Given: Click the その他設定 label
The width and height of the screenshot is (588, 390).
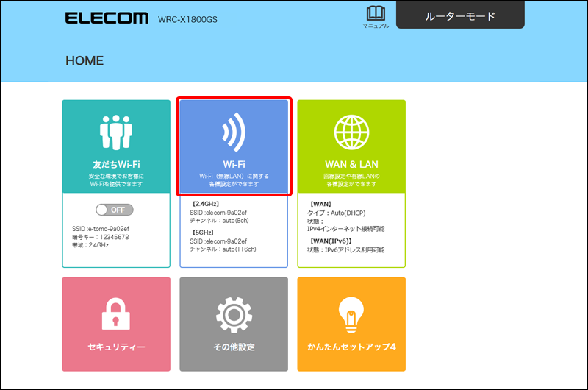Looking at the screenshot, I should pos(234,347).
